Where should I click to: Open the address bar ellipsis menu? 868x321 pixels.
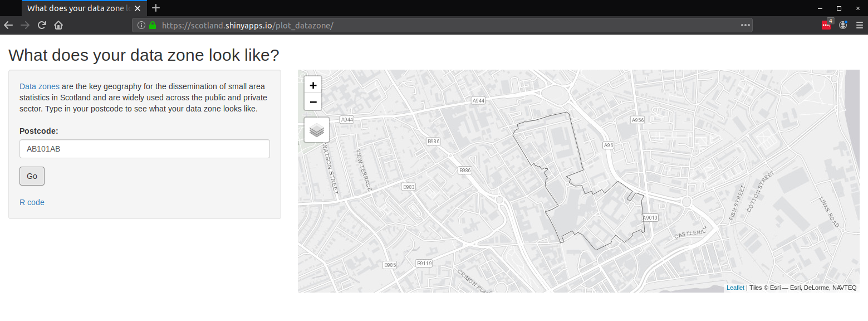point(744,25)
